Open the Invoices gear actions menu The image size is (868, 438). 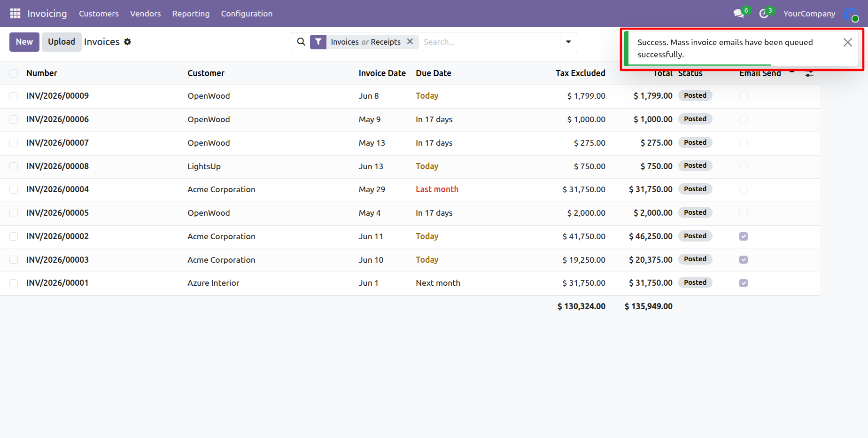click(x=127, y=42)
